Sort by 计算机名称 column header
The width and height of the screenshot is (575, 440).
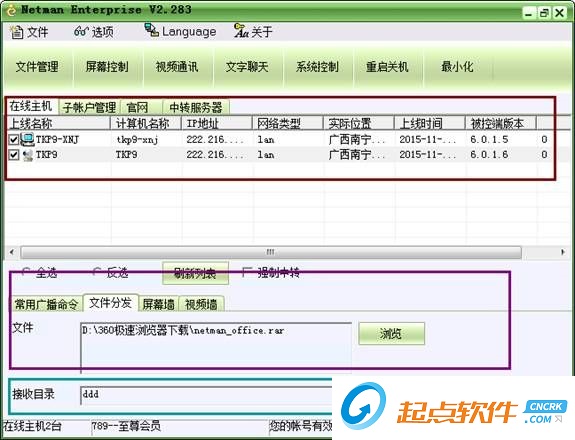pos(146,124)
